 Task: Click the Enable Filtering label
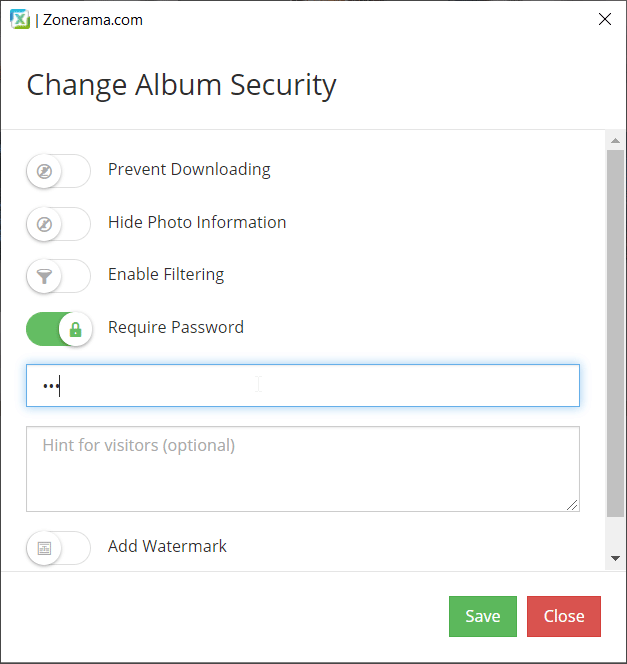166,275
